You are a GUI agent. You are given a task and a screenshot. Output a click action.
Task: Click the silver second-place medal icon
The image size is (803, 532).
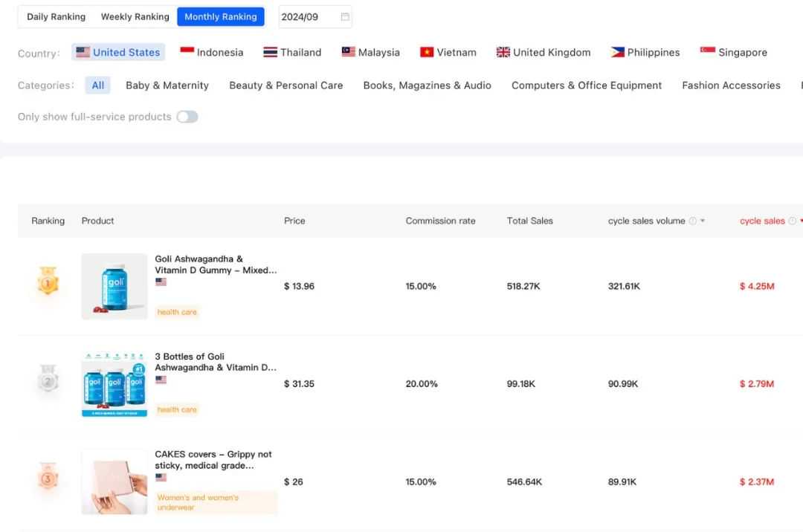[48, 378]
